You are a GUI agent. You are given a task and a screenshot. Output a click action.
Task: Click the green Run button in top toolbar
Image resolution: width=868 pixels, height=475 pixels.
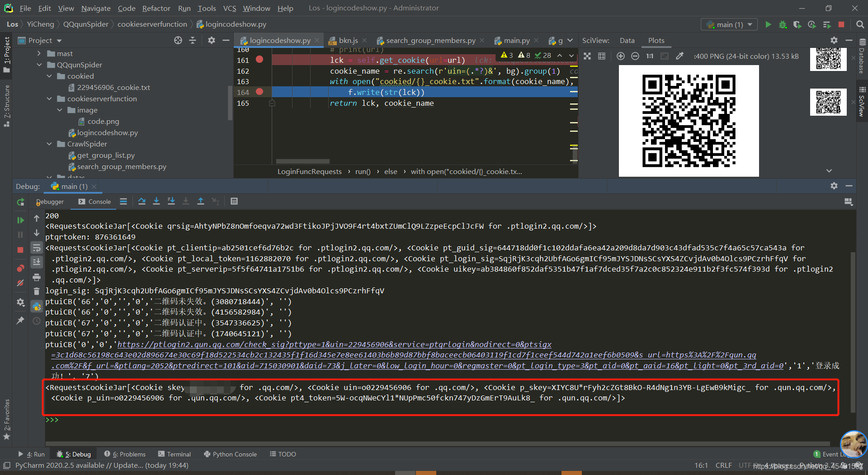(x=768, y=24)
